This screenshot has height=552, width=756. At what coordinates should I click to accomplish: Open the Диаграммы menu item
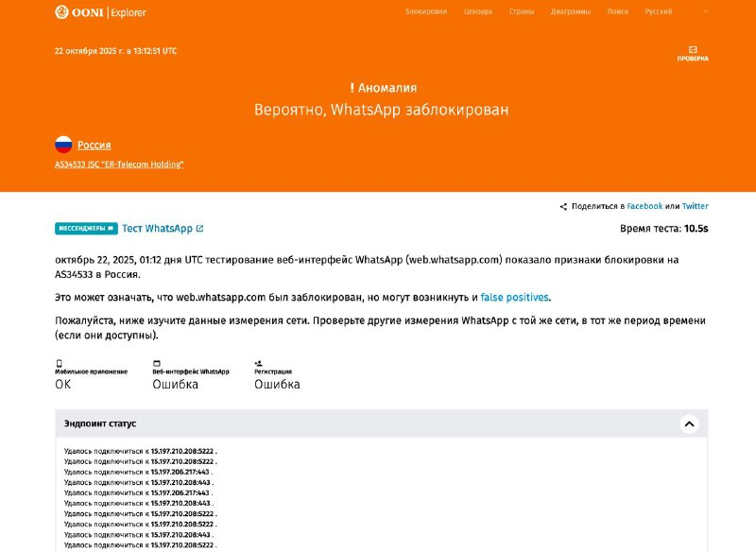click(x=571, y=11)
